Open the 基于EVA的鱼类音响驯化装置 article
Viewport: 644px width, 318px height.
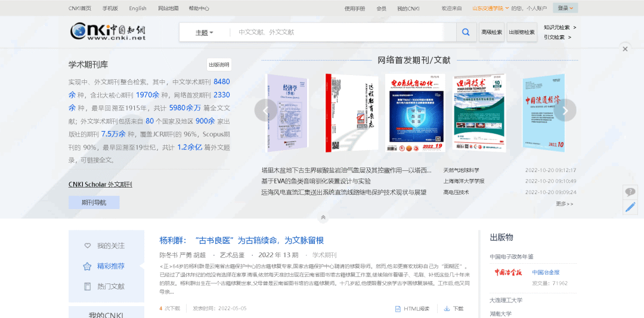(316, 181)
